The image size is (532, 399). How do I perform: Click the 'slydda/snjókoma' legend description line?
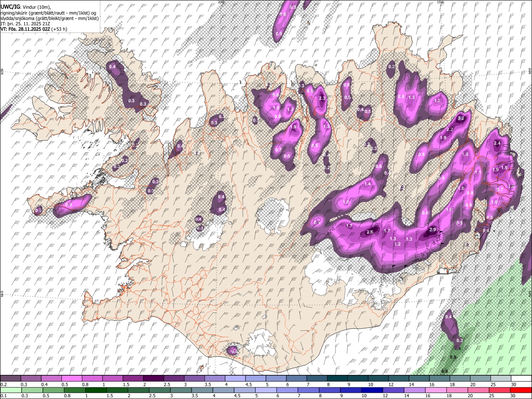click(49, 18)
